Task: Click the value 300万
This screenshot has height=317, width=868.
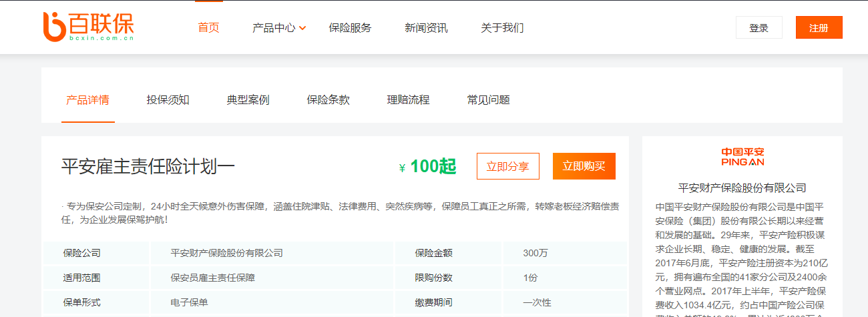Action: point(536,253)
